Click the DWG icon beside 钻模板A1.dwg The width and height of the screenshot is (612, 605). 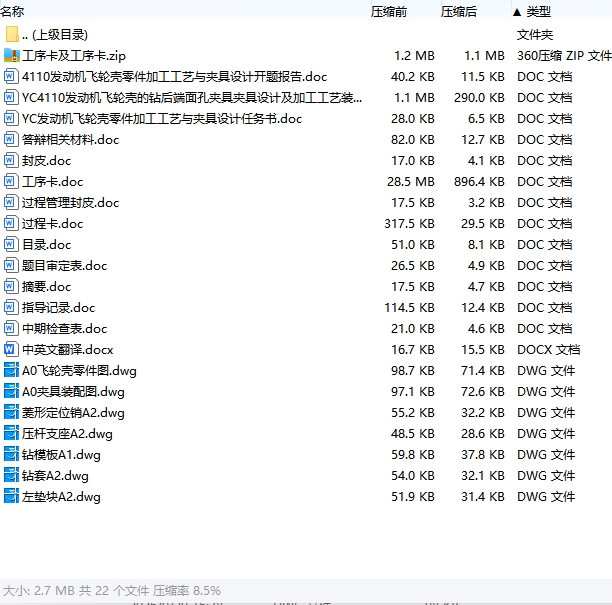click(11, 455)
